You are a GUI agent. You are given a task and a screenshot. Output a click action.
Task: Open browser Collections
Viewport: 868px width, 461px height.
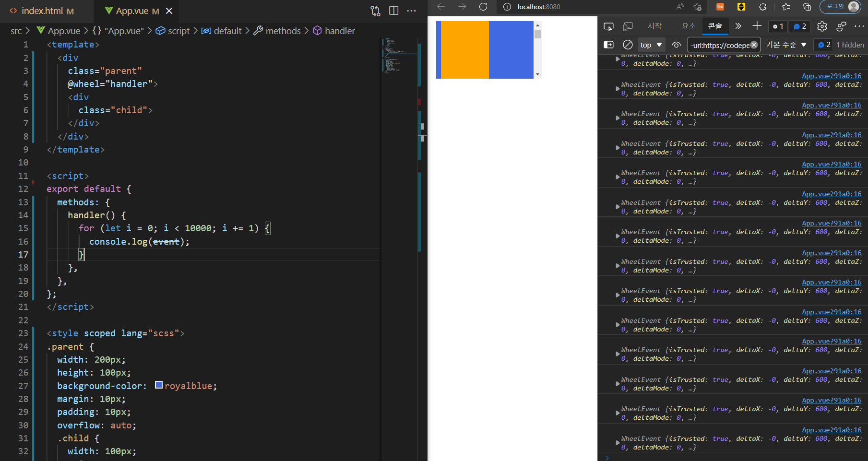807,7
